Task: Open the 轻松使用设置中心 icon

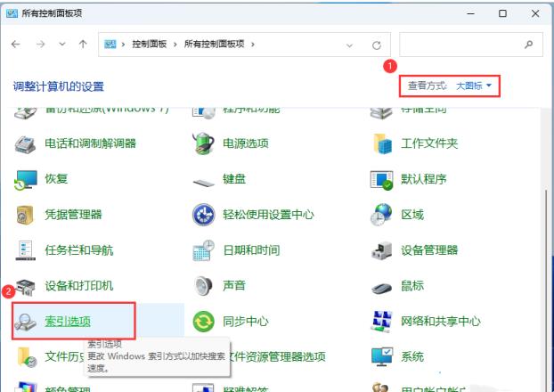Action: (x=203, y=215)
